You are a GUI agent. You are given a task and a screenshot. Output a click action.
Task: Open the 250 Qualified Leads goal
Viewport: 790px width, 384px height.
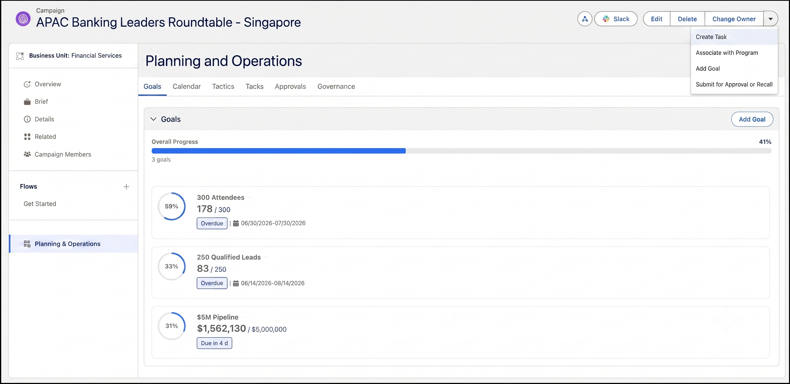[x=229, y=257]
